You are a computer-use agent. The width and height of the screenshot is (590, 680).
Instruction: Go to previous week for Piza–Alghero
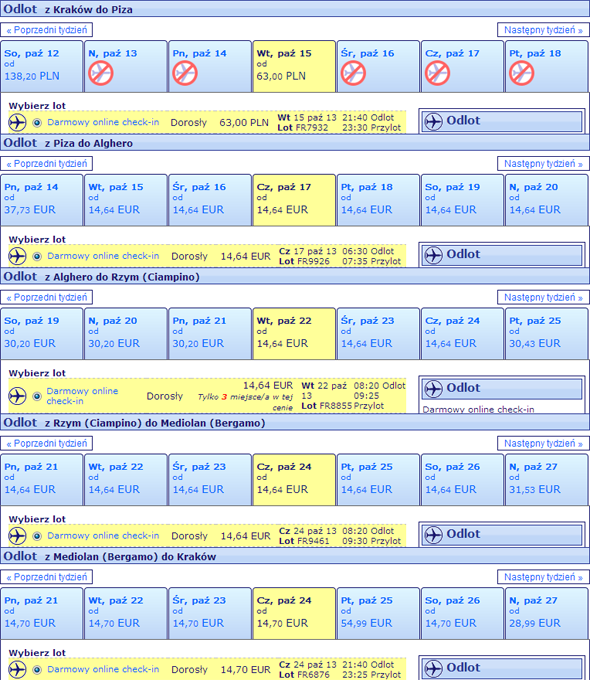(x=46, y=163)
